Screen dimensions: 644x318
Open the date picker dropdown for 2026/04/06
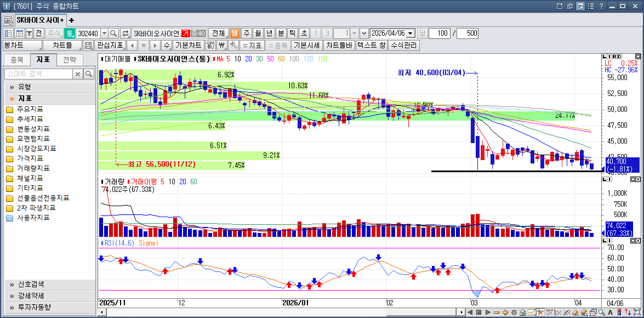(x=410, y=33)
